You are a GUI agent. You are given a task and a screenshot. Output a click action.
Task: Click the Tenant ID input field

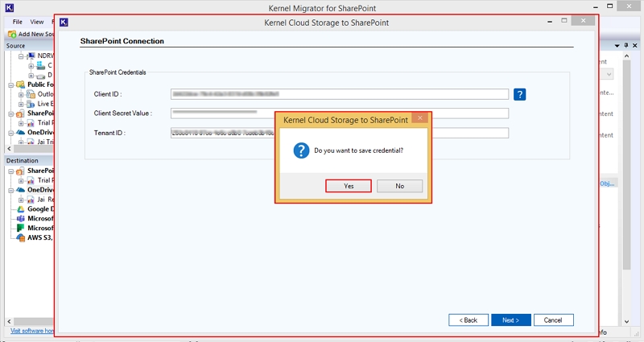tap(340, 133)
